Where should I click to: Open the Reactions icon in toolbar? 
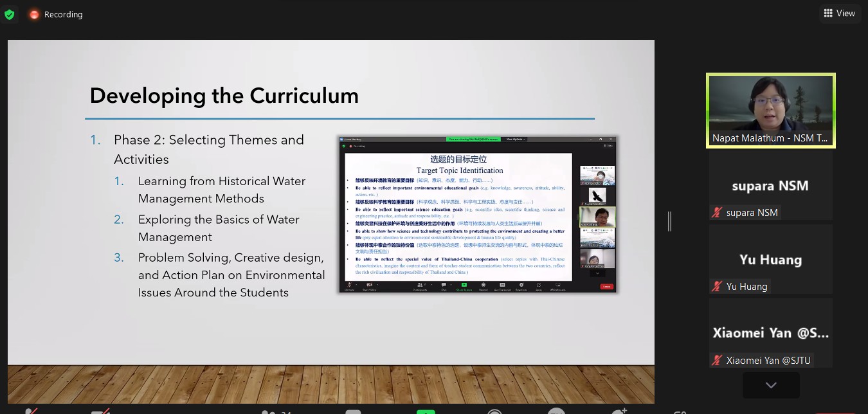[x=619, y=411]
